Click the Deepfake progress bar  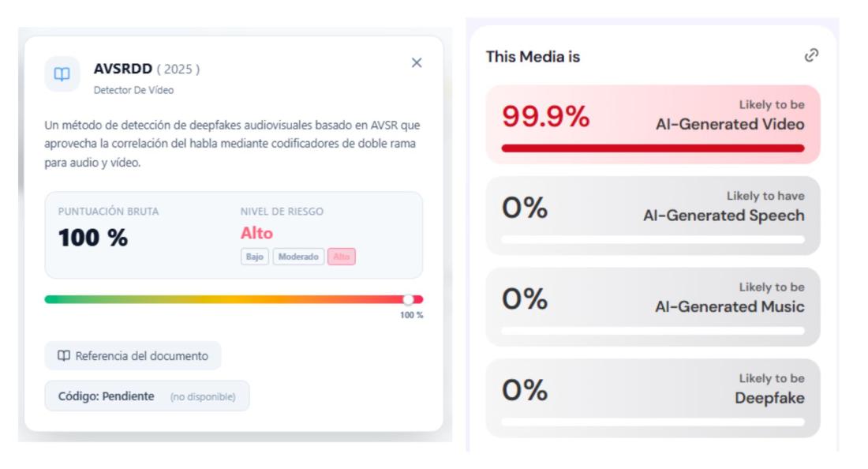click(653, 422)
